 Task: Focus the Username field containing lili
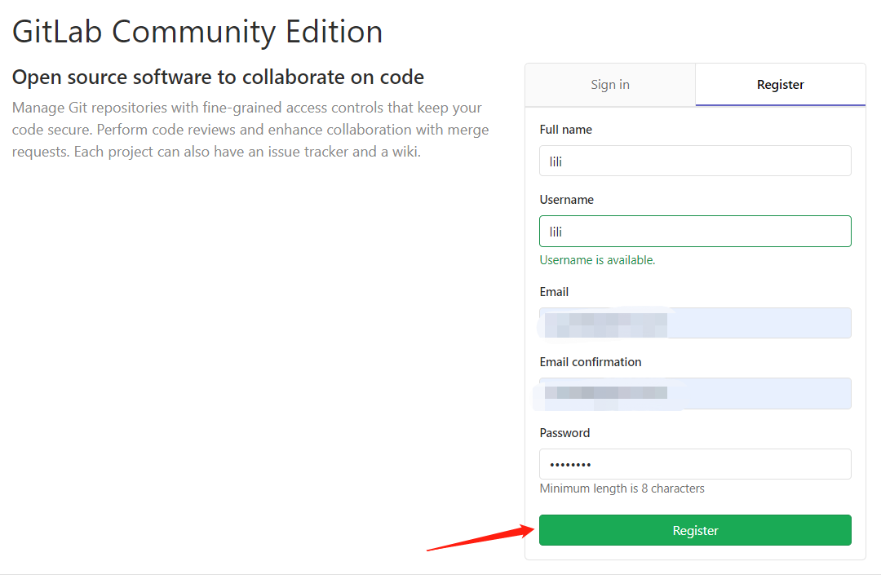(x=695, y=232)
